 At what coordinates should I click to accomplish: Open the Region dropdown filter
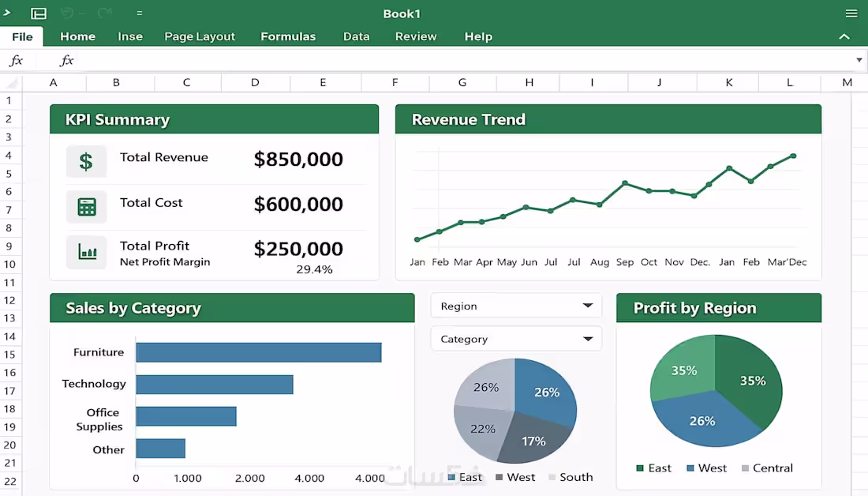click(x=516, y=306)
